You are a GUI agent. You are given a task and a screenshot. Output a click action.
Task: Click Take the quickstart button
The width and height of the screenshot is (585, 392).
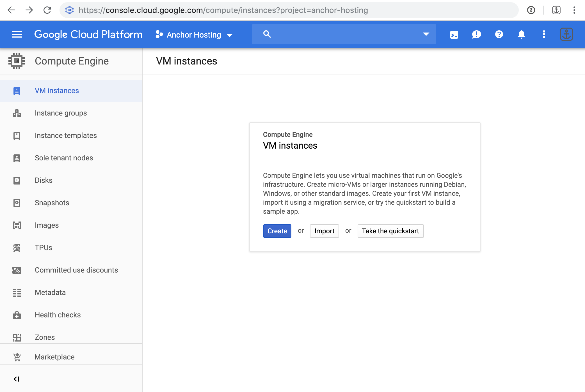click(x=390, y=231)
